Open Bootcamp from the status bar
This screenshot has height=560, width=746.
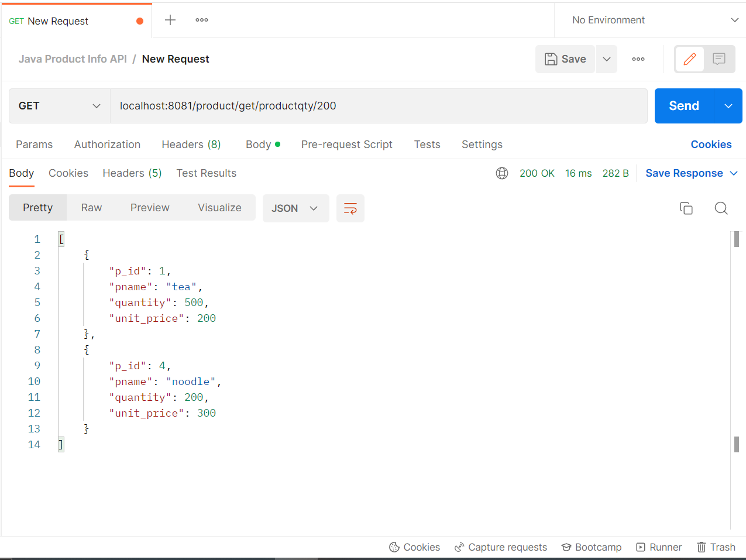tap(591, 547)
